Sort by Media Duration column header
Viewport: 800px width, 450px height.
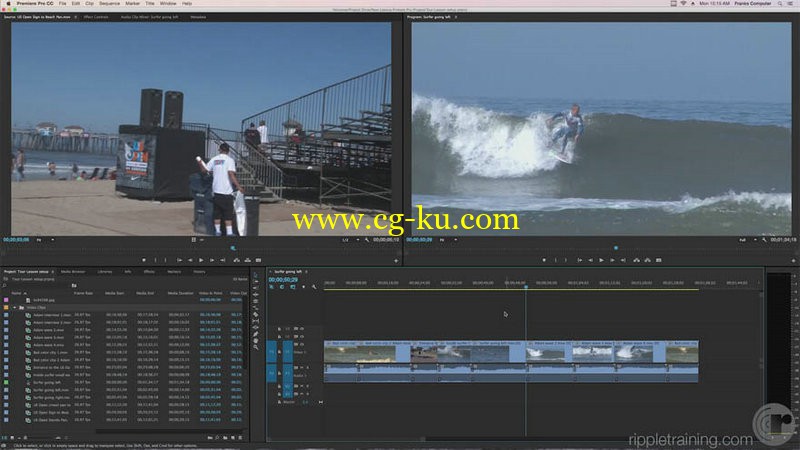point(180,293)
